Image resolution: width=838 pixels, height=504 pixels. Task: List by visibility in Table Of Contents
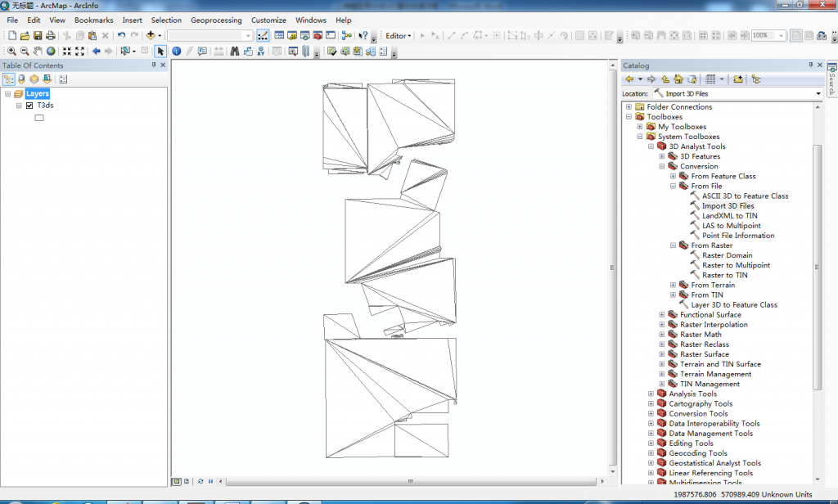[x=34, y=79]
